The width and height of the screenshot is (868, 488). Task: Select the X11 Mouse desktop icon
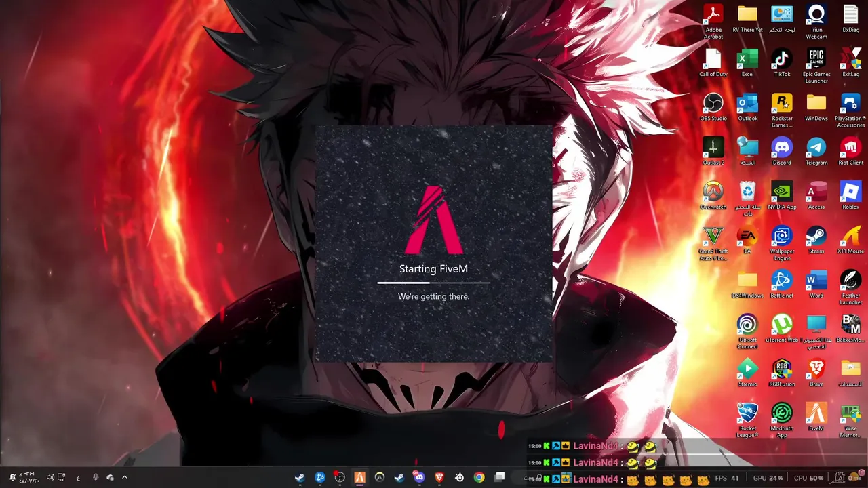[x=850, y=240]
